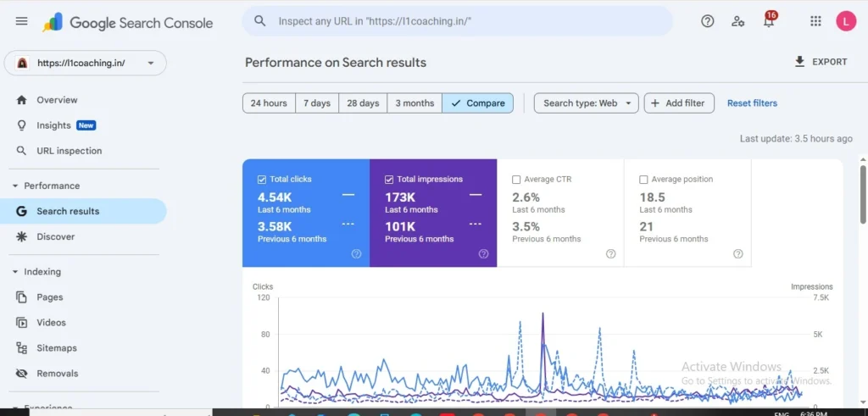Click the export download icon

799,61
